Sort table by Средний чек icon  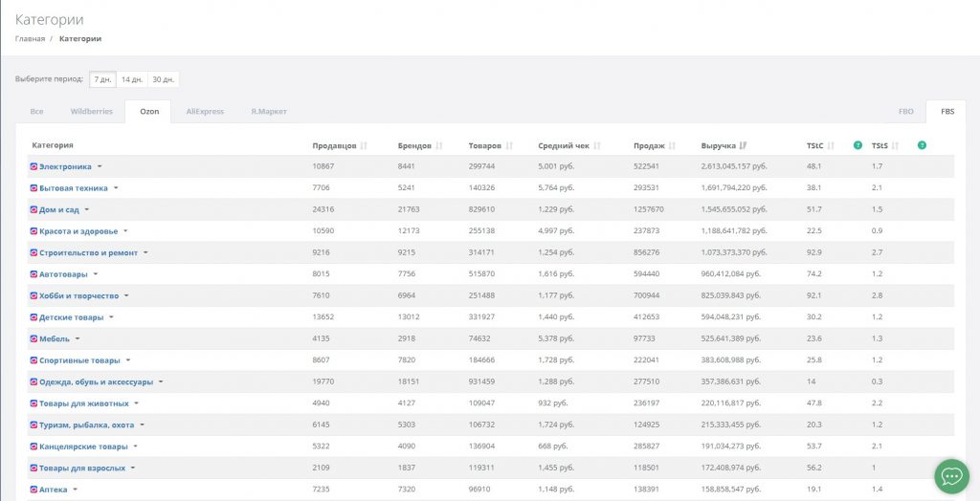pos(597,146)
